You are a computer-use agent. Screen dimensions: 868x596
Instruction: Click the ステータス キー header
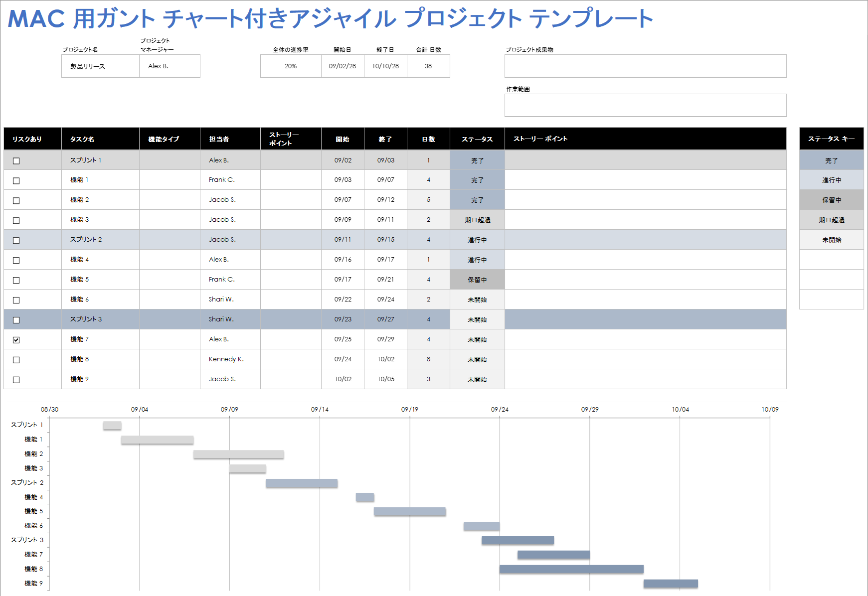831,139
